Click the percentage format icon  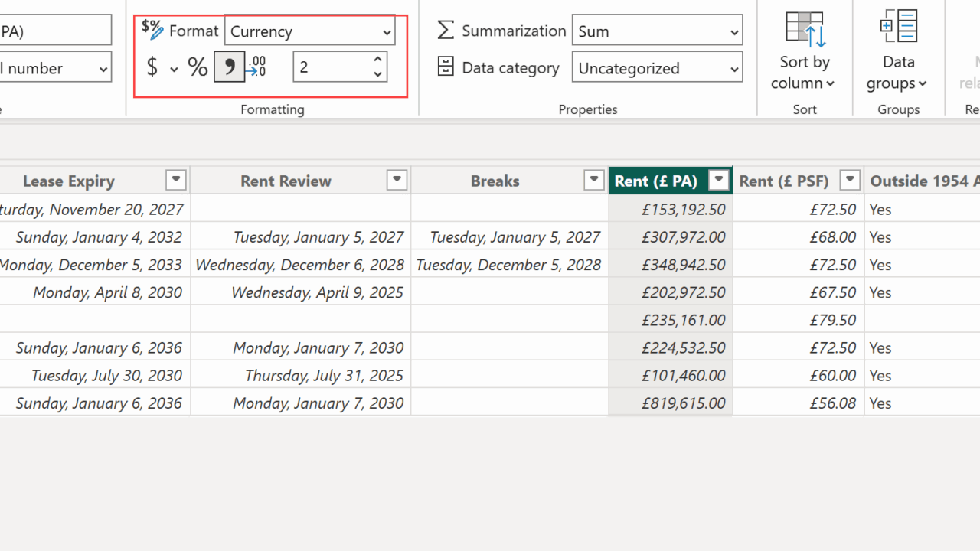(x=198, y=67)
